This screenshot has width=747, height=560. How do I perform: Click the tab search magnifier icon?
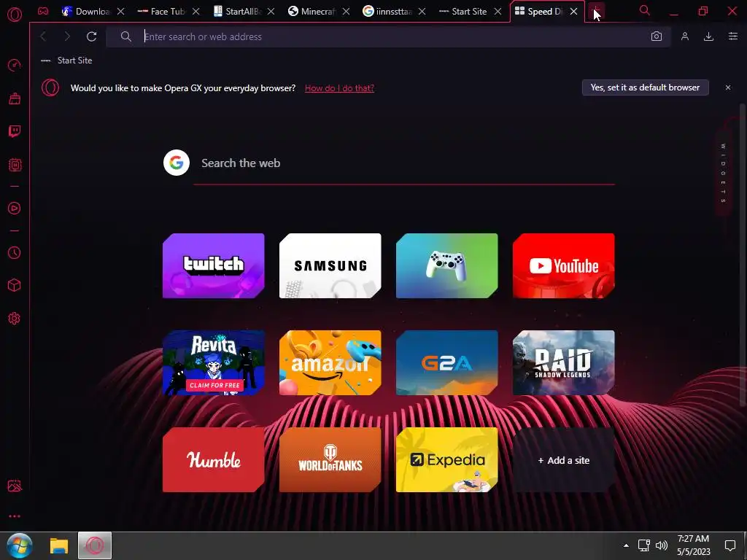645,10
